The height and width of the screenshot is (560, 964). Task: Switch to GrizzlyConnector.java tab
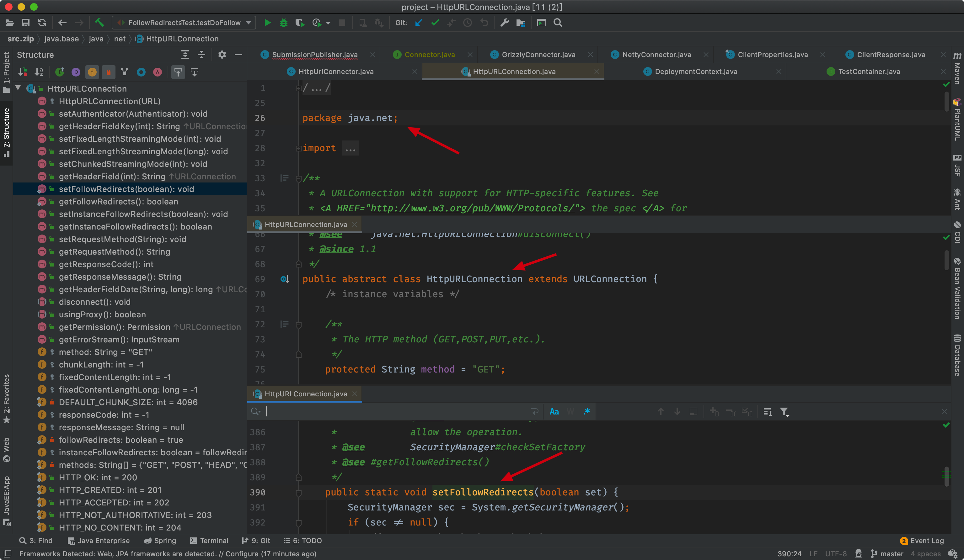tap(538, 55)
